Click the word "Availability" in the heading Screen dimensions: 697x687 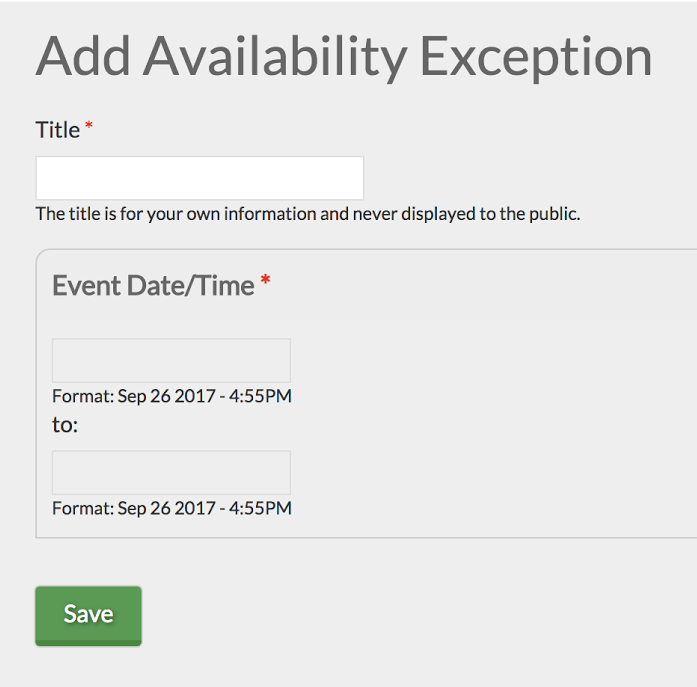click(275, 59)
